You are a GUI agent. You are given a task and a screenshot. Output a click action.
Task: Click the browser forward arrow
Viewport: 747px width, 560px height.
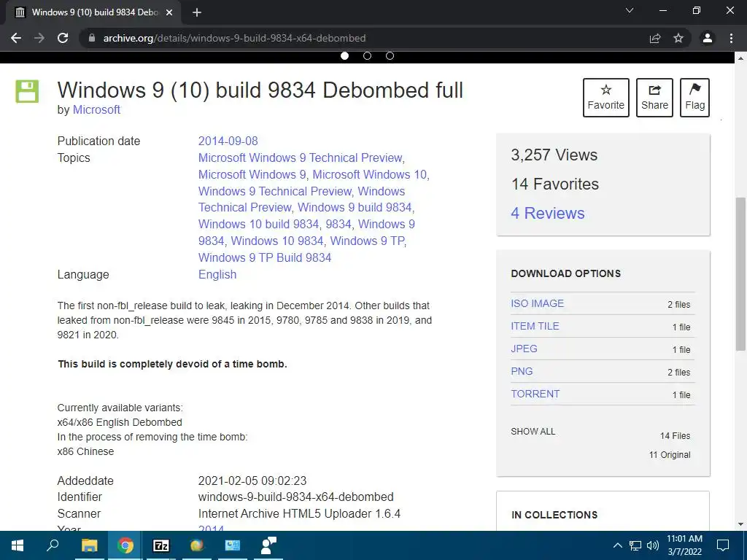(39, 38)
